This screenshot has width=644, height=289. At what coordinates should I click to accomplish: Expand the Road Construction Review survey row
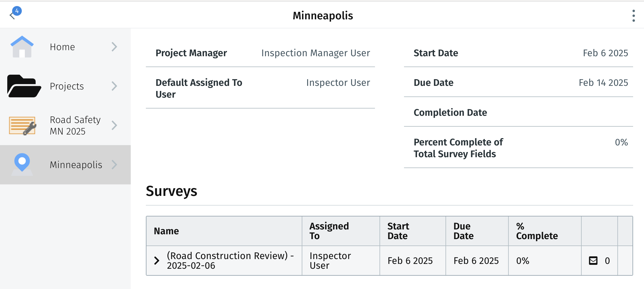point(156,261)
